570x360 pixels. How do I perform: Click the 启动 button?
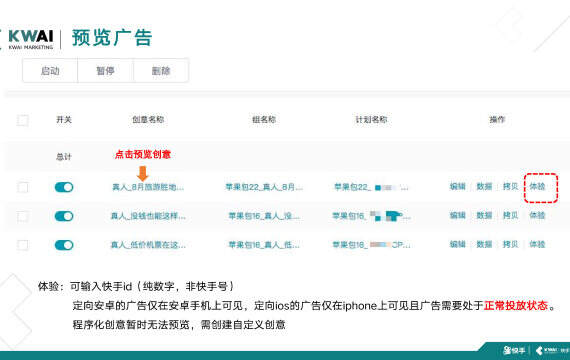click(x=50, y=71)
